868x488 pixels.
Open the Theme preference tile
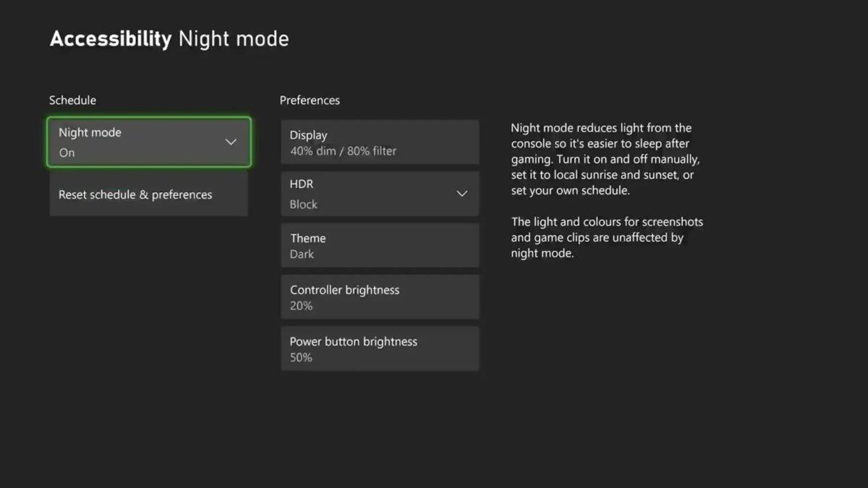click(380, 246)
